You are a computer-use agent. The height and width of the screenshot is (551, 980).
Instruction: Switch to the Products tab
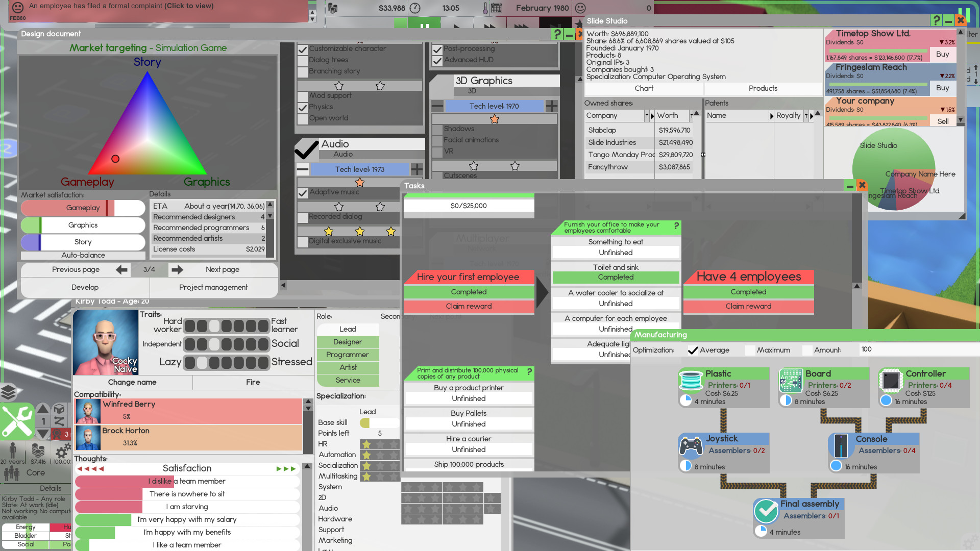click(x=763, y=88)
